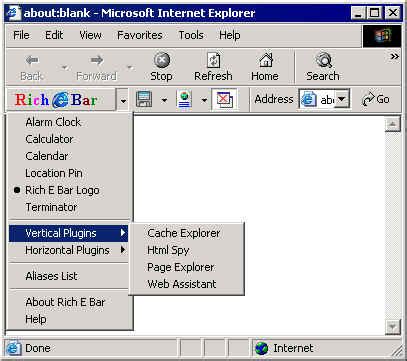This screenshot has height=361, width=407.
Task: Click the Stop icon
Action: (162, 61)
